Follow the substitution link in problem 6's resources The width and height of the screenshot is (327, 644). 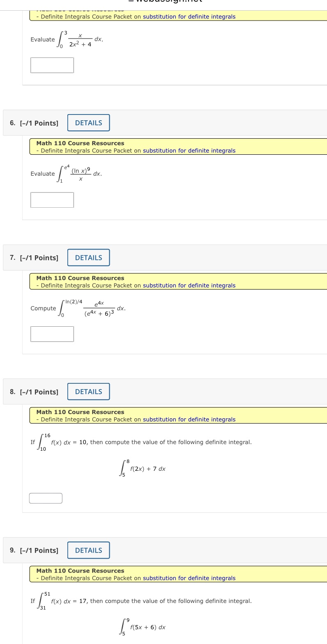pyautogui.click(x=189, y=150)
